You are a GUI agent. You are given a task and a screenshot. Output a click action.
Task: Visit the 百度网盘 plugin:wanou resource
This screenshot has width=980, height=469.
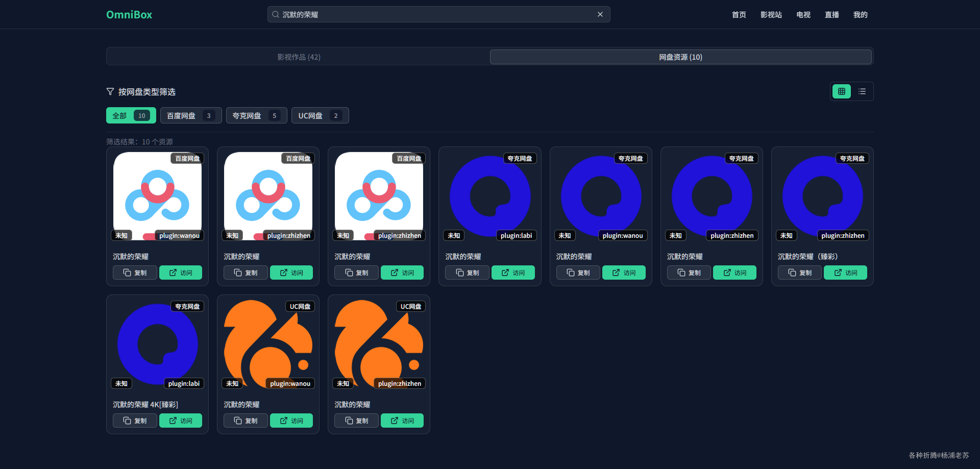(181, 273)
